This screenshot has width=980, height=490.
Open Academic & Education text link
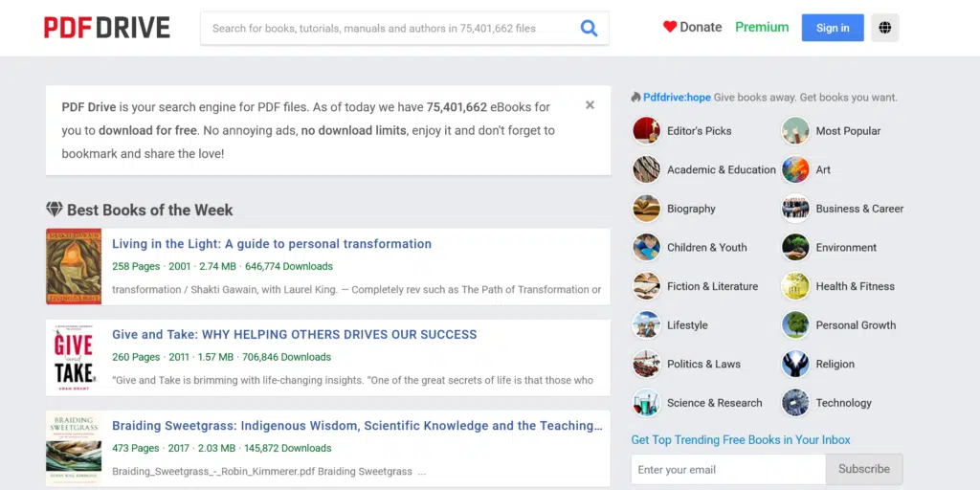(722, 169)
